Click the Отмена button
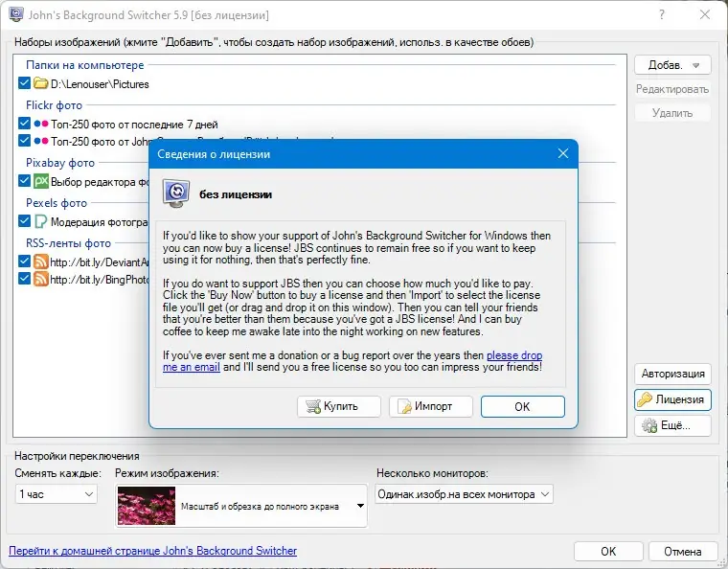Viewport: 728px width, 569px height. (682, 552)
